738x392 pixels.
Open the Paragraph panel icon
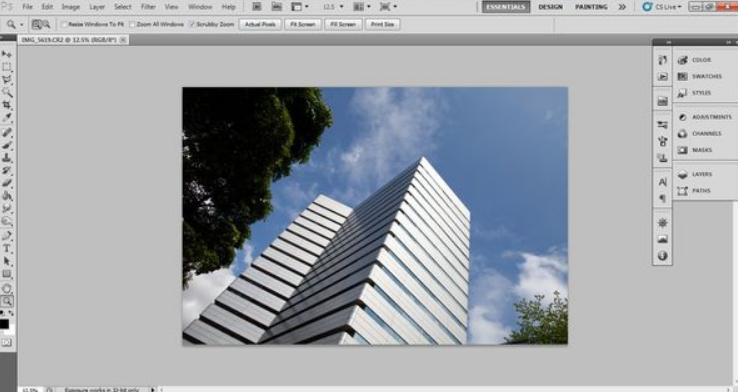662,199
